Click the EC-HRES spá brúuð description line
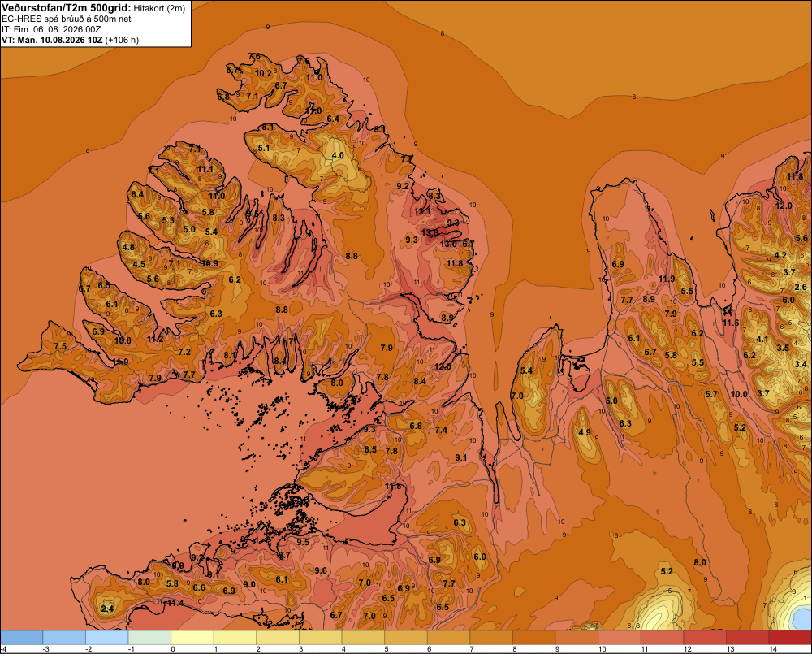 pyautogui.click(x=67, y=19)
